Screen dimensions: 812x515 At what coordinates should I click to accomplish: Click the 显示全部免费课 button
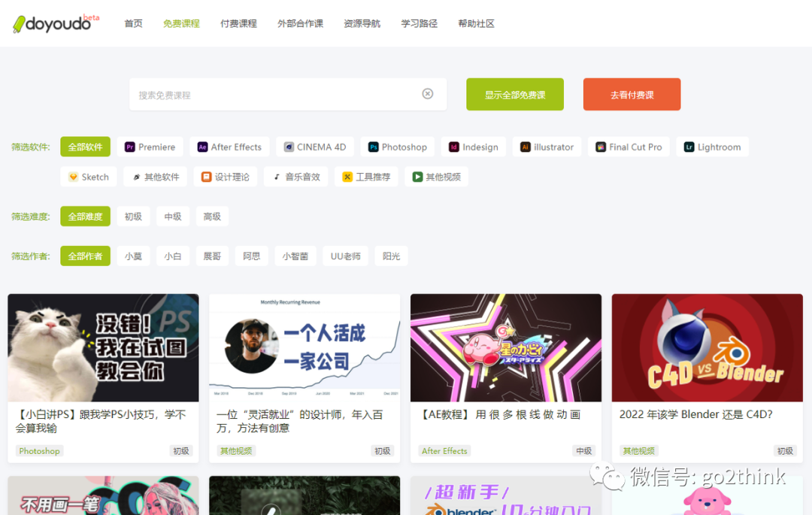pyautogui.click(x=514, y=94)
